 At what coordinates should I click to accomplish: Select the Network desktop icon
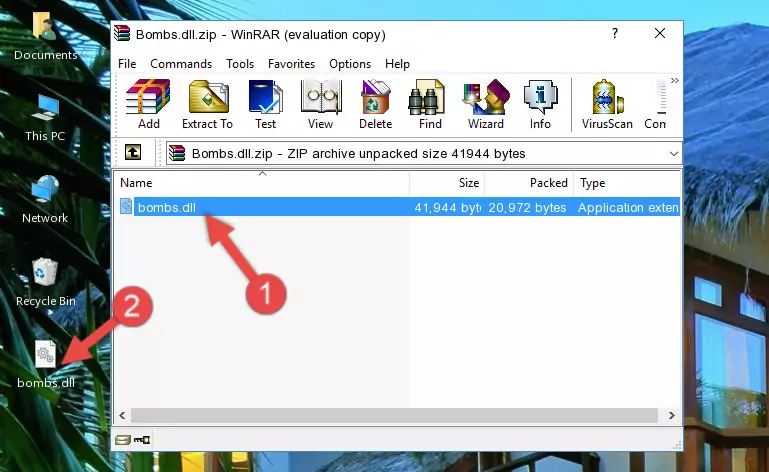[x=45, y=199]
